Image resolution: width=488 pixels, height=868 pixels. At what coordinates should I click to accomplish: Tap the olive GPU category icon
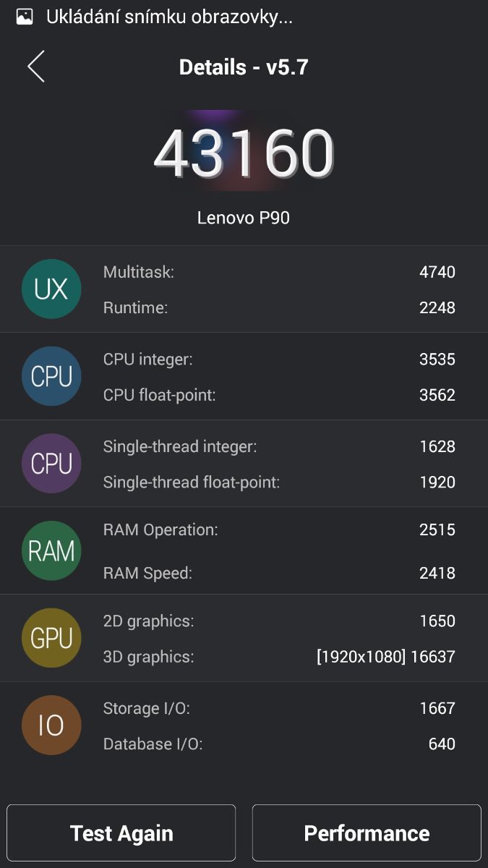point(51,638)
